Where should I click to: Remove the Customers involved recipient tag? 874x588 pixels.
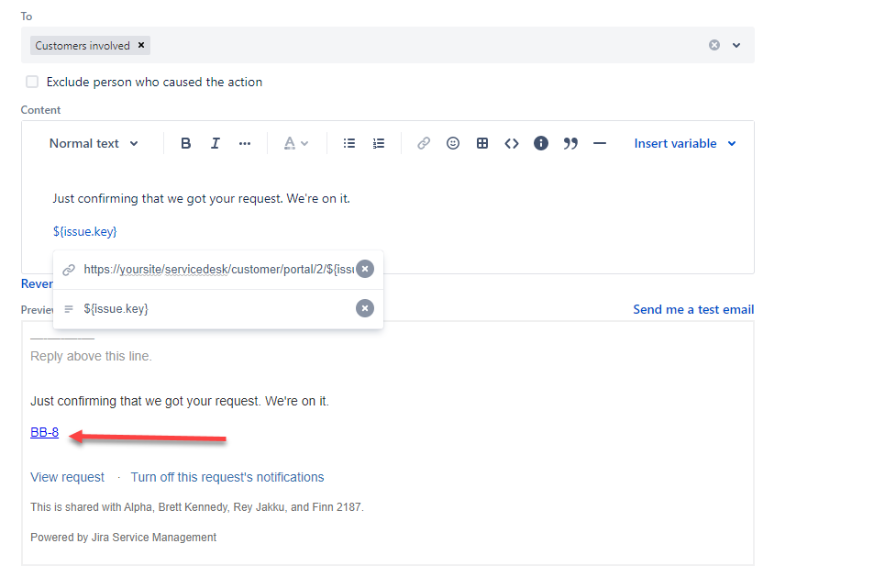141,45
